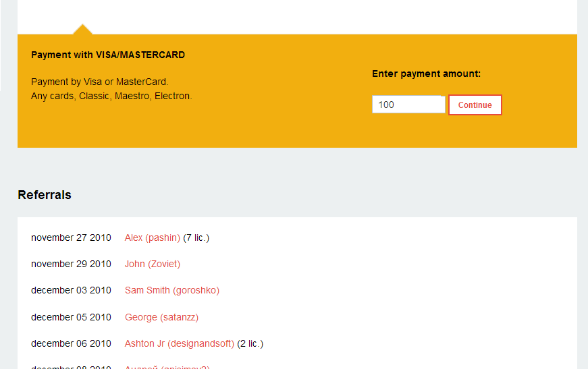Open Sam Smith (goroshko) referral link
588x369 pixels.
(171, 290)
